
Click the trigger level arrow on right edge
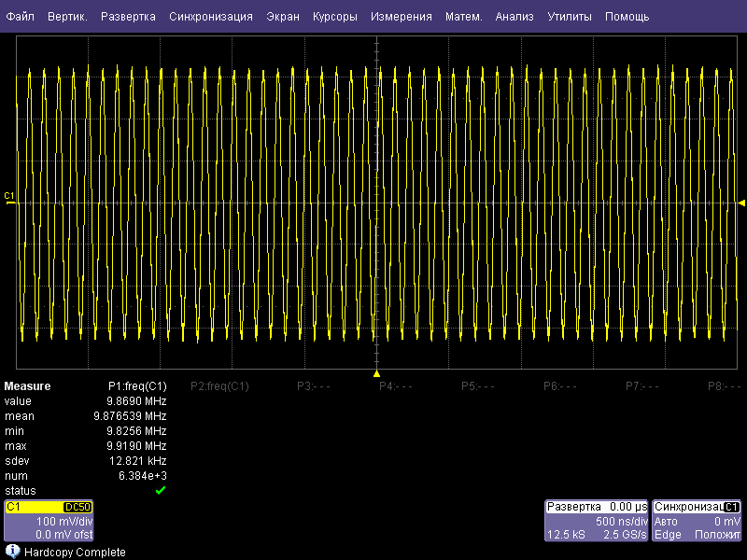point(741,203)
